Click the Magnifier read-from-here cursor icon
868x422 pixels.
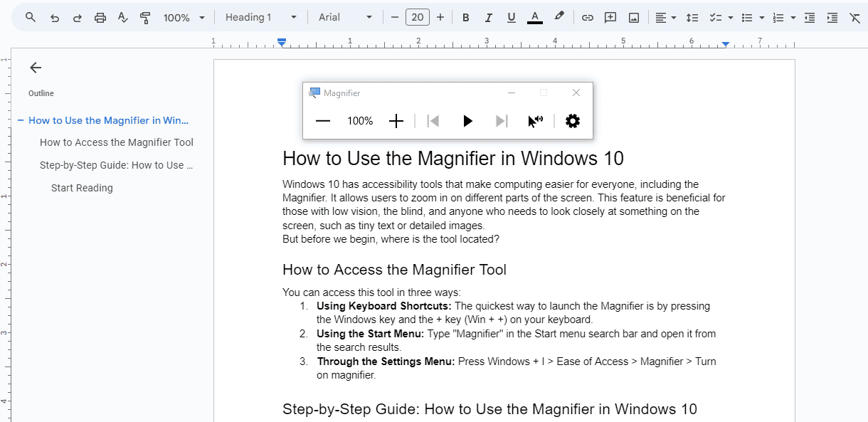point(535,121)
